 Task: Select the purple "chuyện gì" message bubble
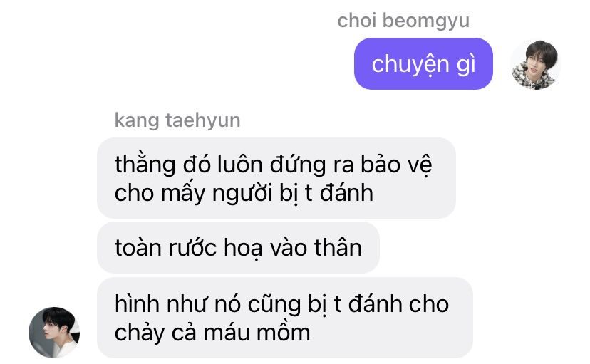(x=423, y=64)
